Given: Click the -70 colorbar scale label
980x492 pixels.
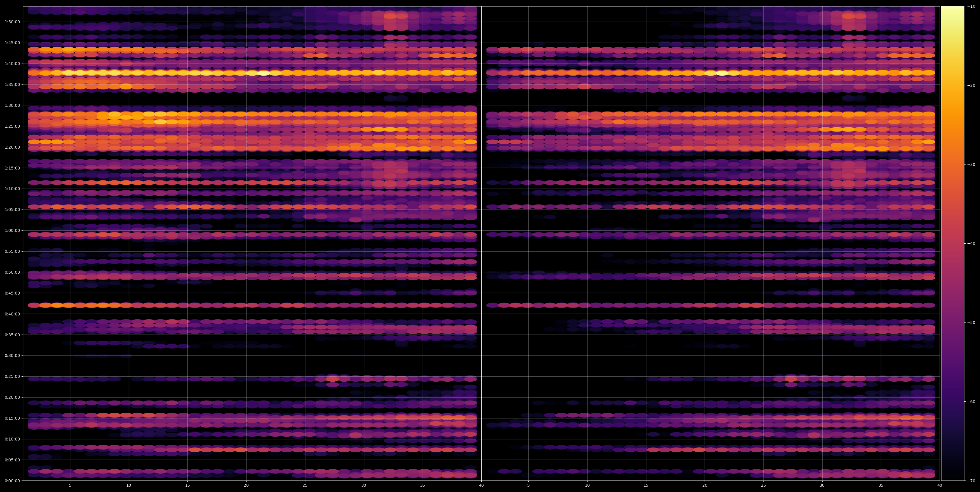Looking at the screenshot, I should 971,481.
